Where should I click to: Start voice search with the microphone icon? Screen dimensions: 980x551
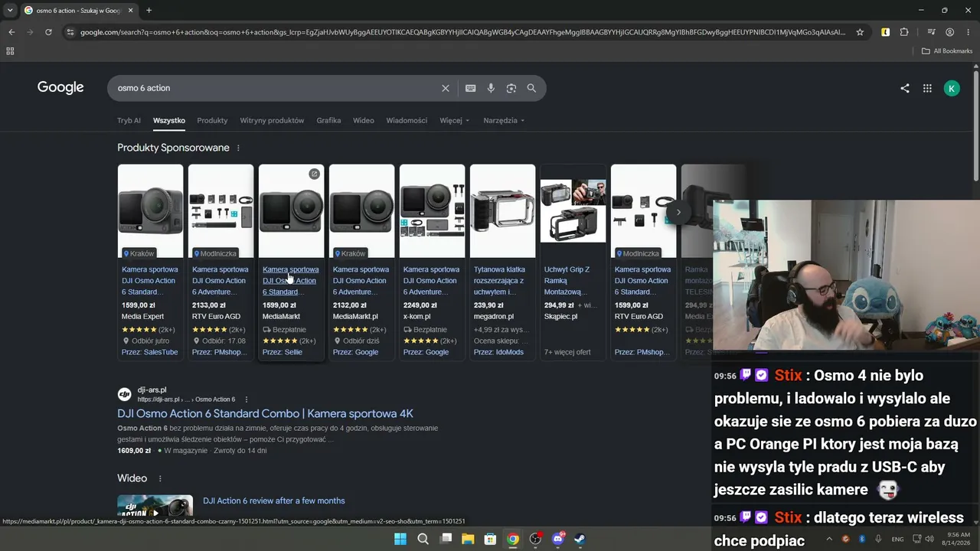(x=491, y=88)
